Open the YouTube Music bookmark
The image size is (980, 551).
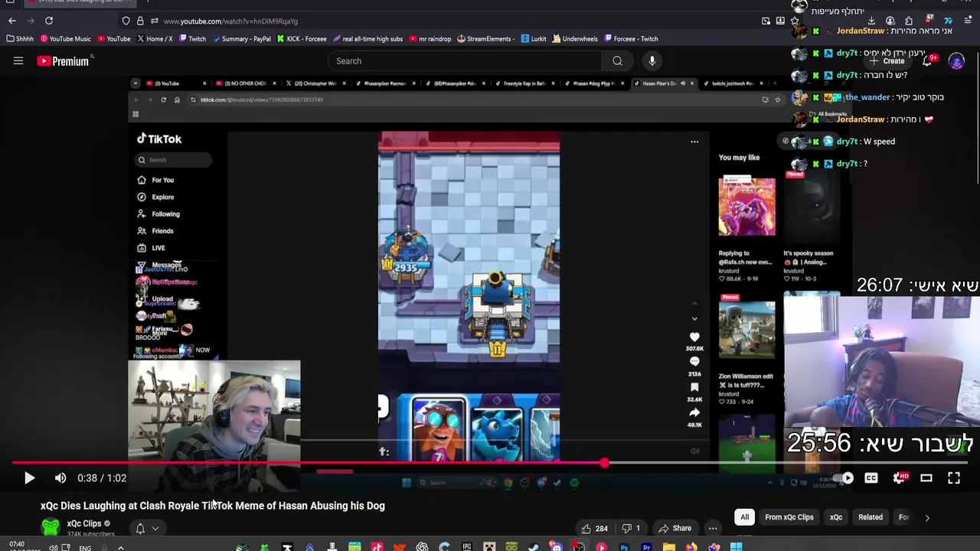pyautogui.click(x=66, y=39)
